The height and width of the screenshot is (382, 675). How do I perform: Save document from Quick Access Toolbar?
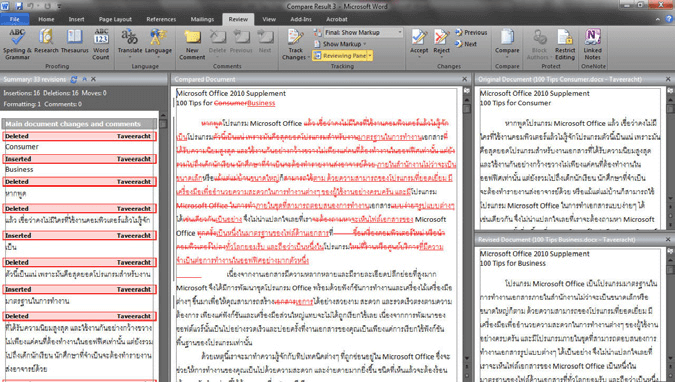[x=19, y=6]
